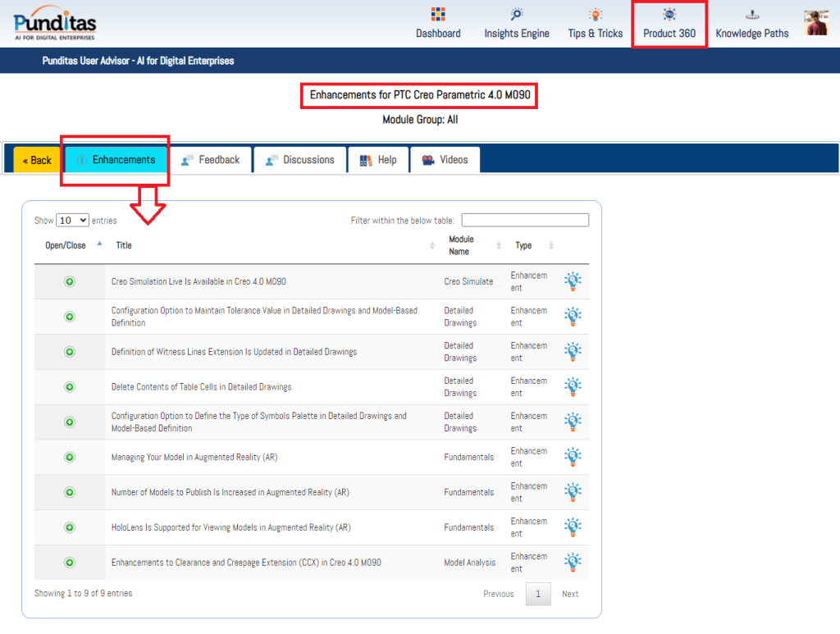Expand the Clearance and Creepage Extension row
Viewport: 840px width, 634px height.
pos(70,563)
